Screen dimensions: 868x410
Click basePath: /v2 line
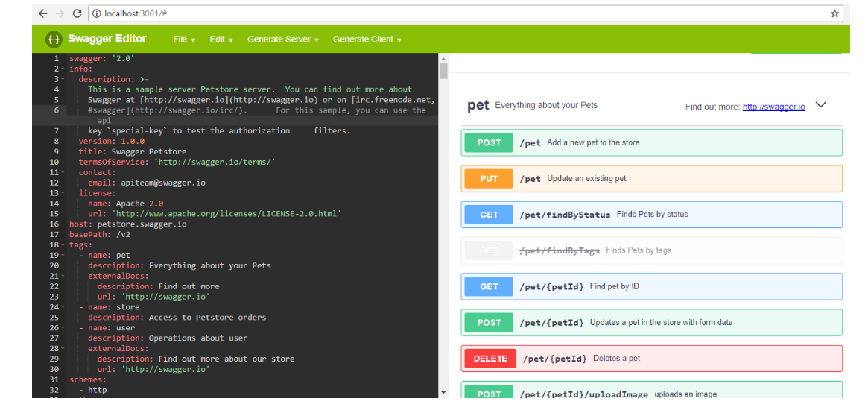tap(100, 235)
